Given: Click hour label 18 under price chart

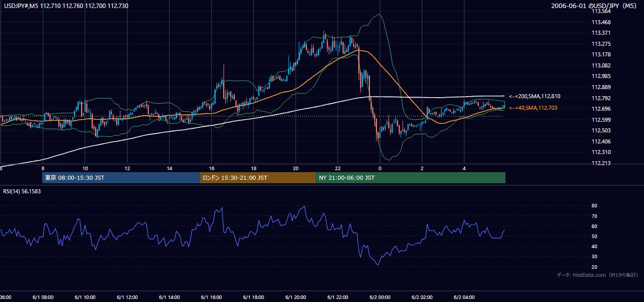Looking at the screenshot, I should click(253, 168).
